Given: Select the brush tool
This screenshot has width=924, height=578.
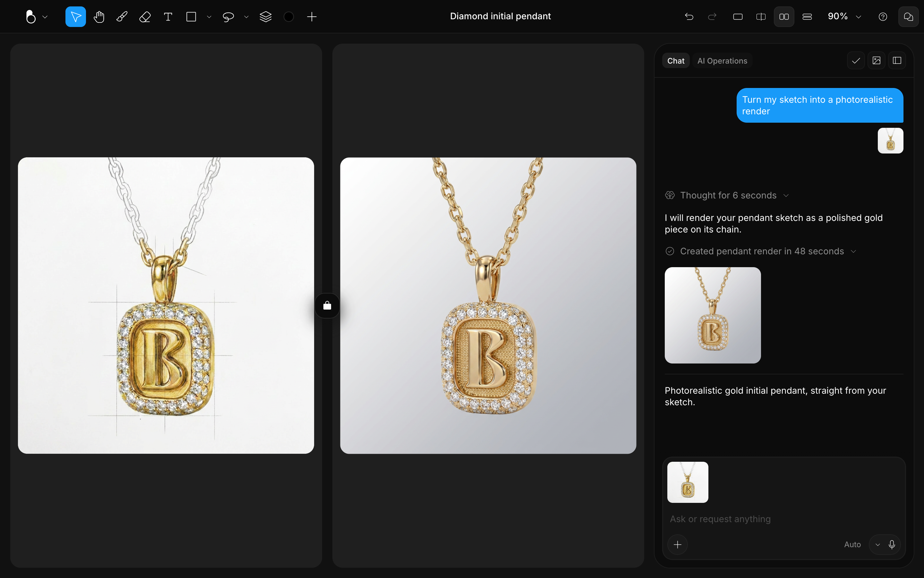Looking at the screenshot, I should coord(122,16).
